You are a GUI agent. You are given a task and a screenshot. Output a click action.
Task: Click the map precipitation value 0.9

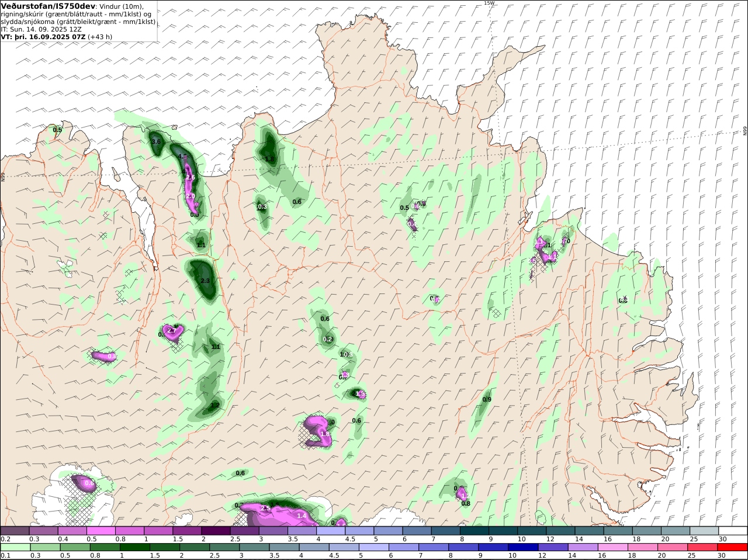tap(487, 400)
